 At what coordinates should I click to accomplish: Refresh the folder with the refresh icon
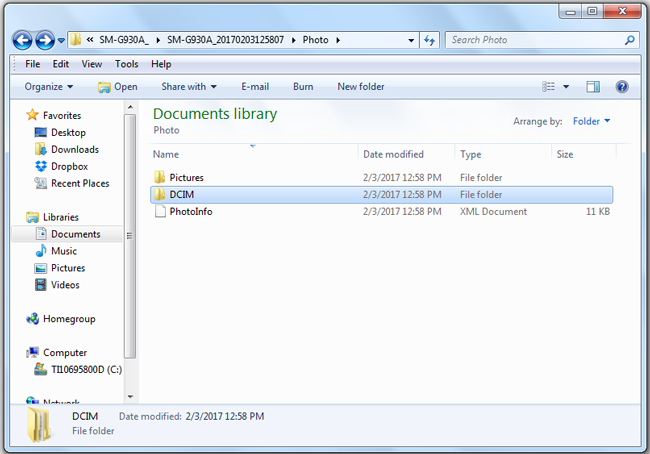pyautogui.click(x=429, y=40)
